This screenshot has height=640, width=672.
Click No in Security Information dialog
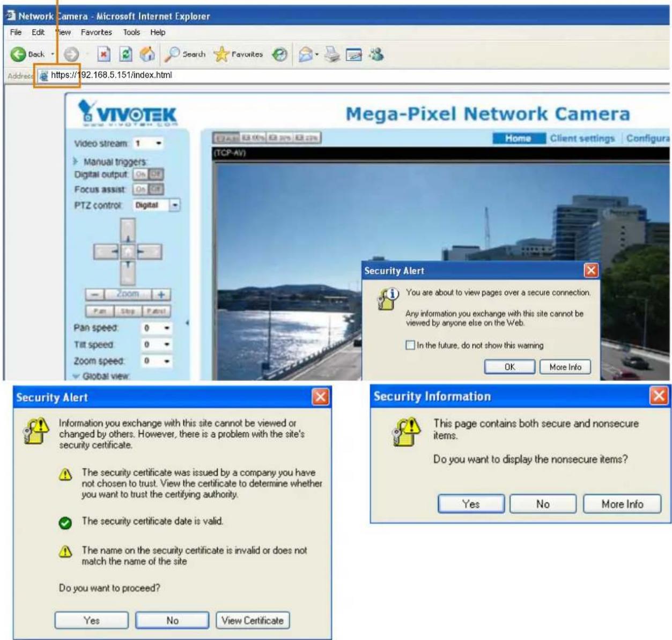click(x=543, y=504)
